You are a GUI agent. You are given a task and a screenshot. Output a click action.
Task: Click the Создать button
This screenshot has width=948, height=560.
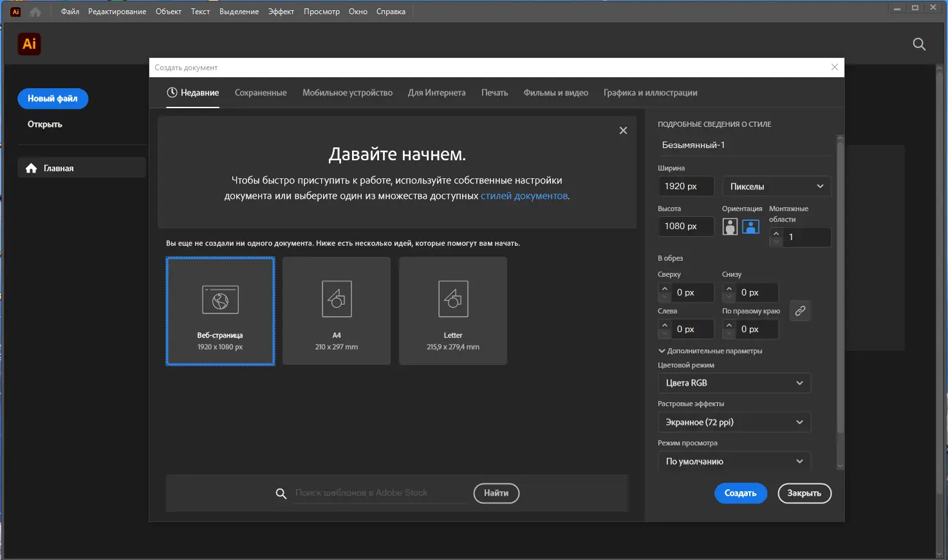tap(740, 493)
